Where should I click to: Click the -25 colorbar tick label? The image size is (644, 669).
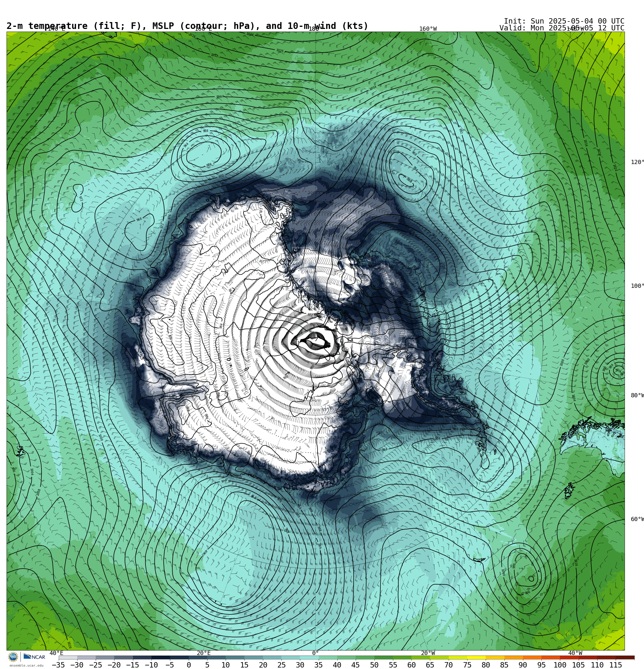coord(95,665)
